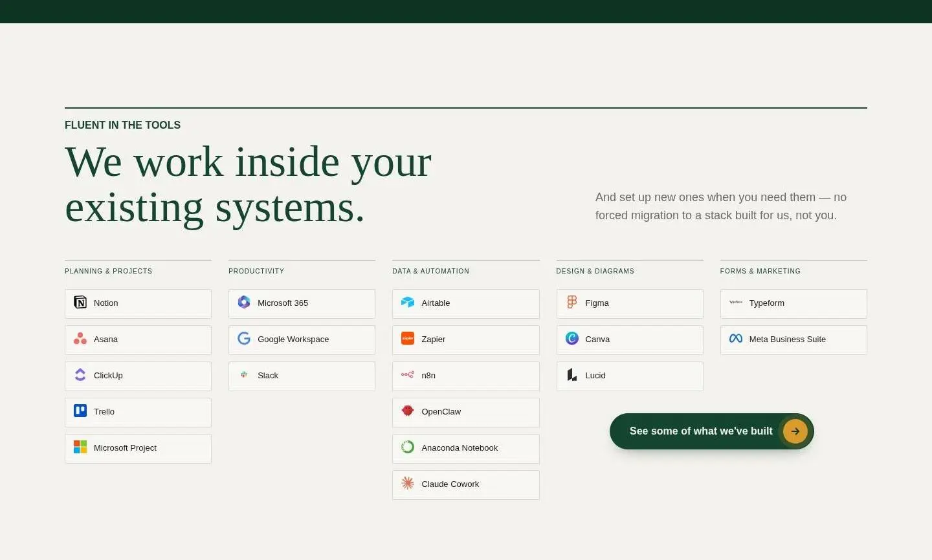Click the red OpenClaw logo
Viewport: 932px width, 560px height.
pyautogui.click(x=408, y=411)
